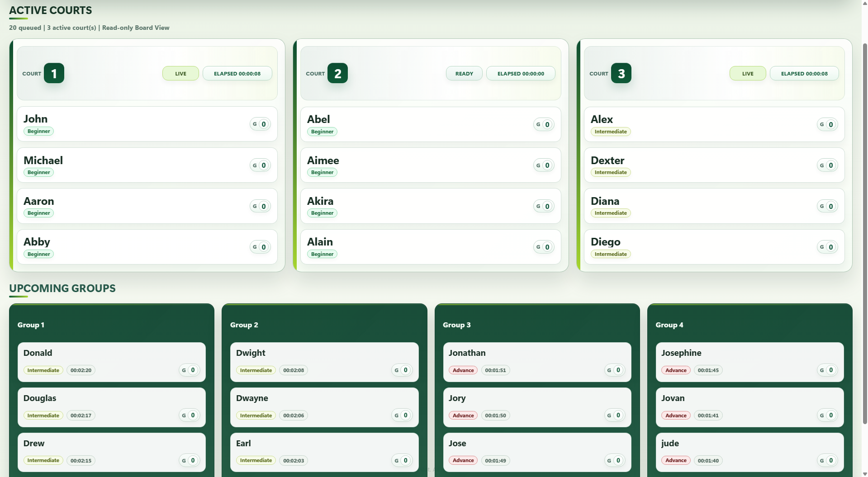Screen dimensions: 868x477
Task: Click Alex's games counter badge
Action: [827, 124]
